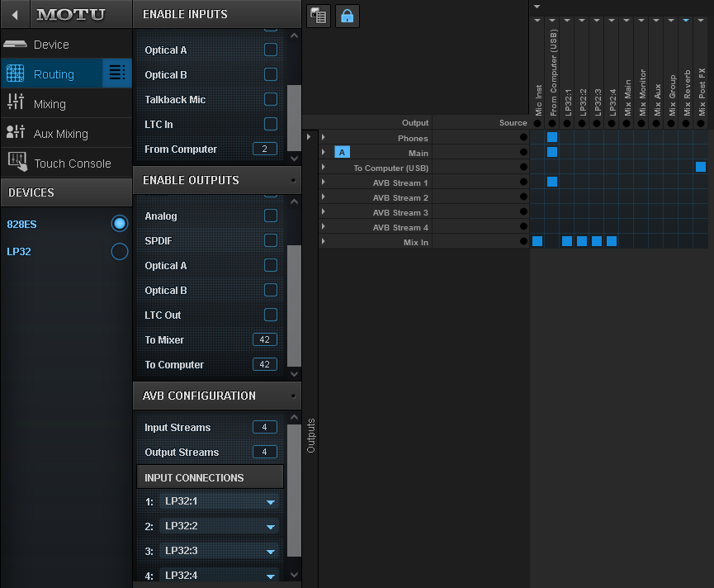Enable Optical A input checkbox
The image size is (714, 588).
(x=271, y=50)
